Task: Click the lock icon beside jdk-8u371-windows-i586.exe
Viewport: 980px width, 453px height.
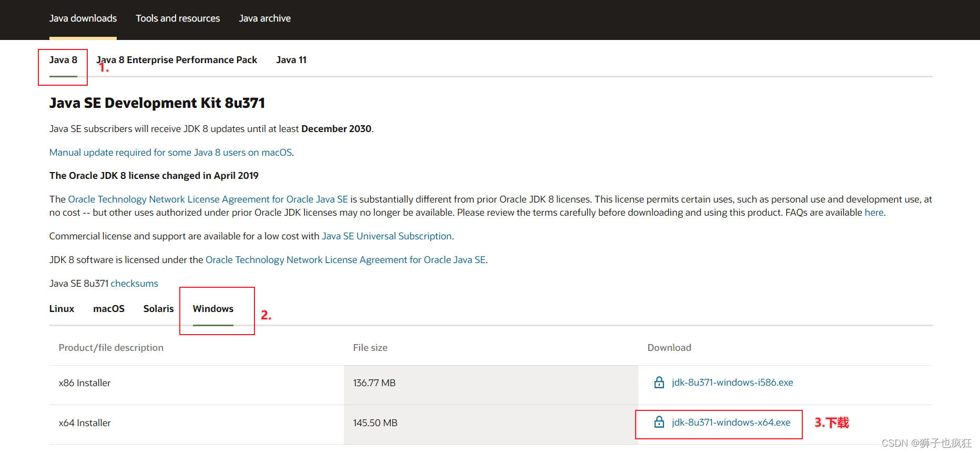Action: [659, 382]
